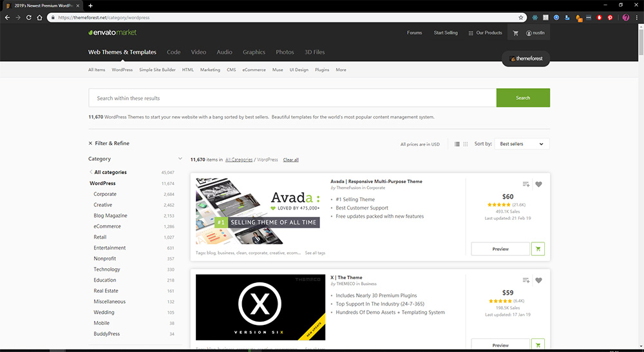The width and height of the screenshot is (644, 352).
Task: Open the Sort by Best sellers dropdown
Action: 522,144
